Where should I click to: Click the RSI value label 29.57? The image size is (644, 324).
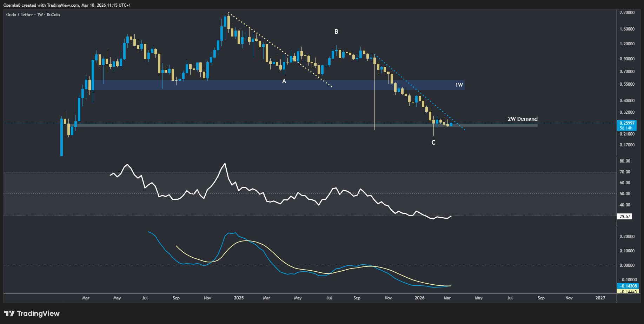625,217
